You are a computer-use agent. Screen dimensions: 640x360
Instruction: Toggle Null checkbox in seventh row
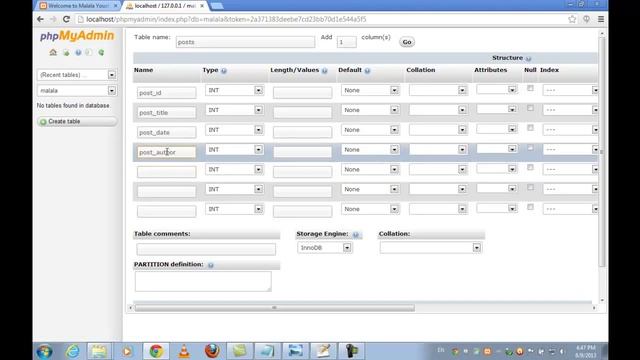click(x=530, y=207)
